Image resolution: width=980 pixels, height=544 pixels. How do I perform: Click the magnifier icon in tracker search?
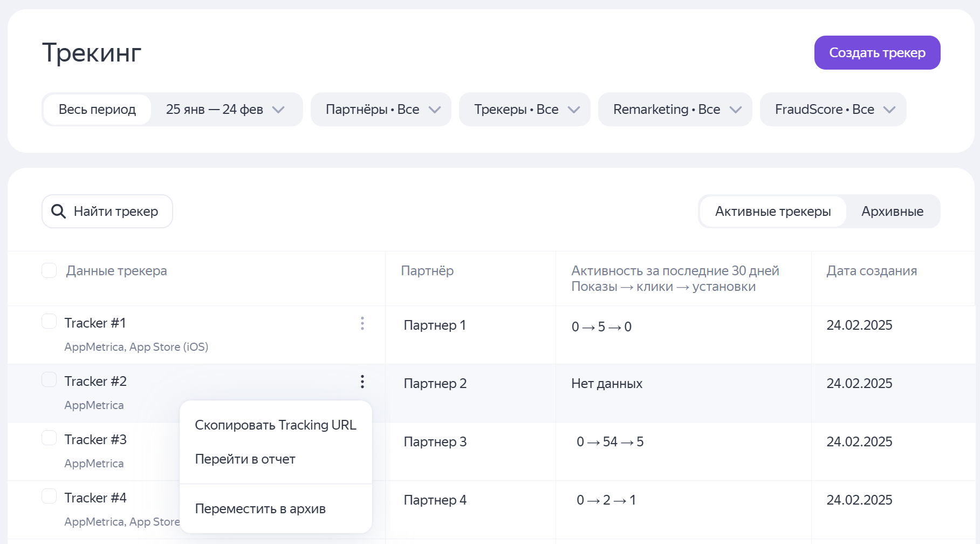point(58,212)
